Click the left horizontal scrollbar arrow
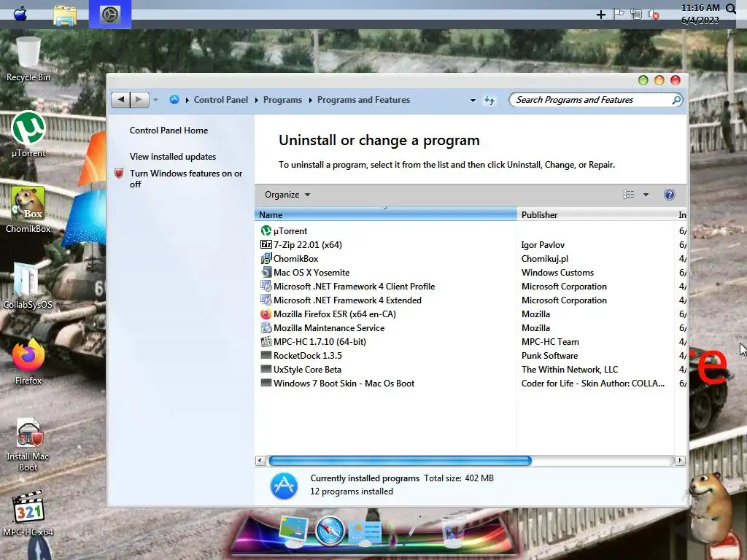Viewport: 747px width, 560px height. point(260,461)
